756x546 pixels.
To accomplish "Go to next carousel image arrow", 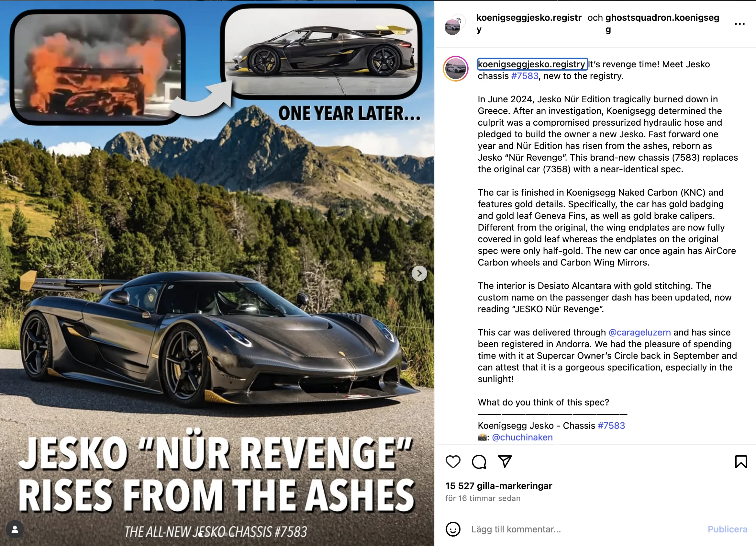I will click(419, 274).
